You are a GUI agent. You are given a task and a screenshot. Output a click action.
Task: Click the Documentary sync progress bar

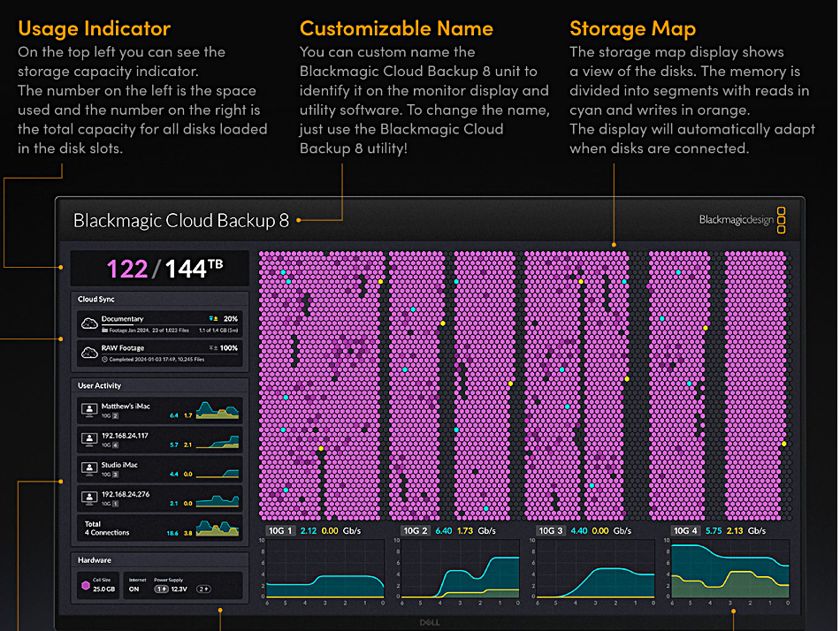pyautogui.click(x=171, y=326)
